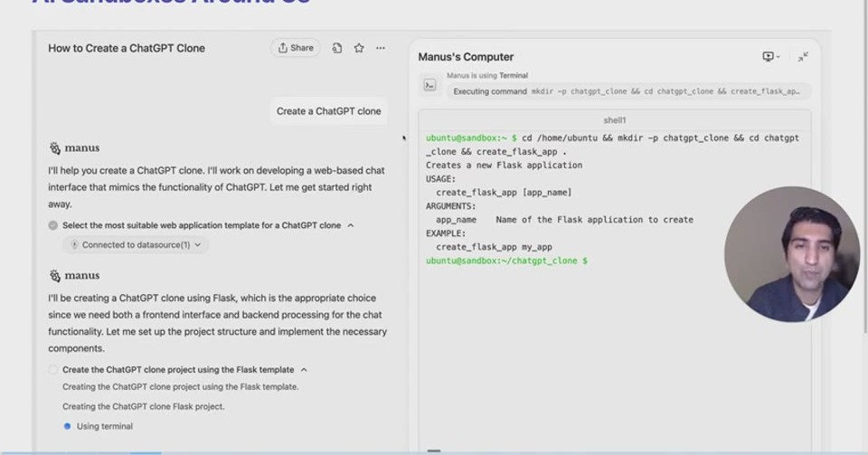The width and height of the screenshot is (868, 455).
Task: Click the Share button
Action: click(296, 48)
